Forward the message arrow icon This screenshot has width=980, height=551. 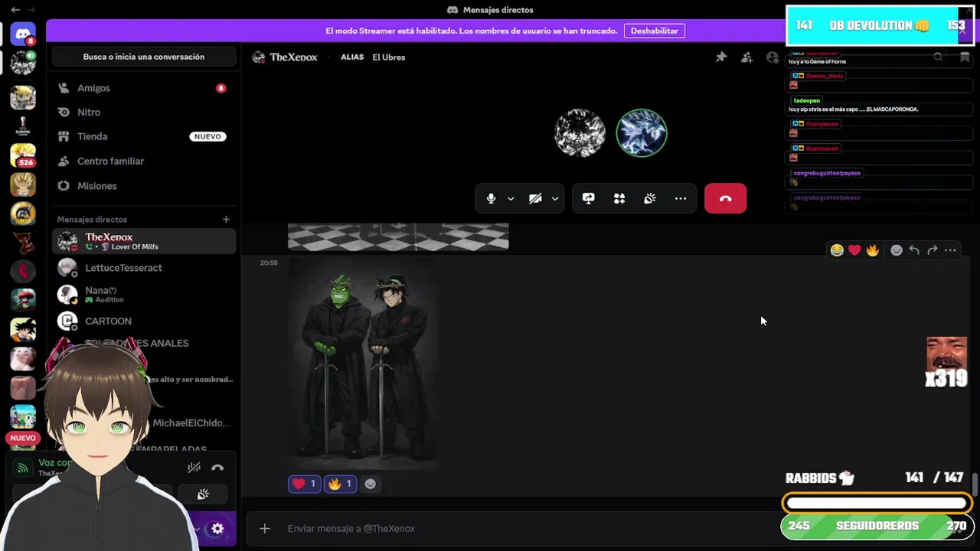click(932, 250)
